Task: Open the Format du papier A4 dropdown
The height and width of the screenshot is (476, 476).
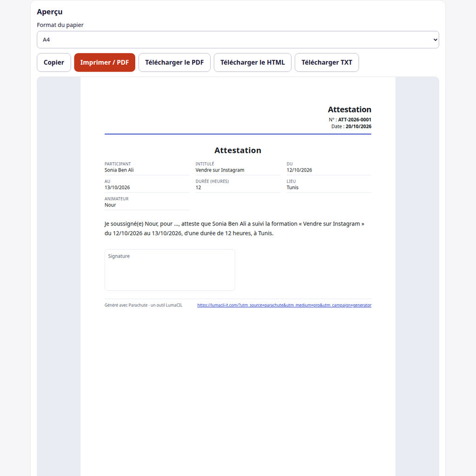Action: coord(238,40)
